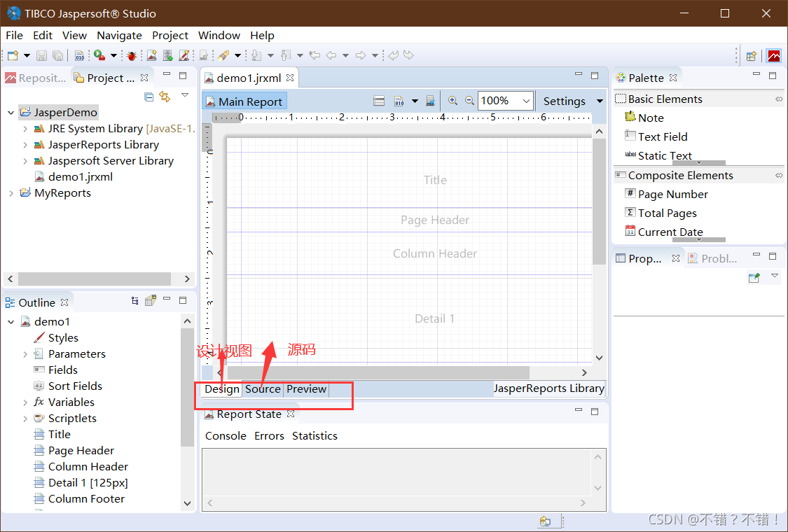Click the red bug debug icon
788x532 pixels.
132,55
